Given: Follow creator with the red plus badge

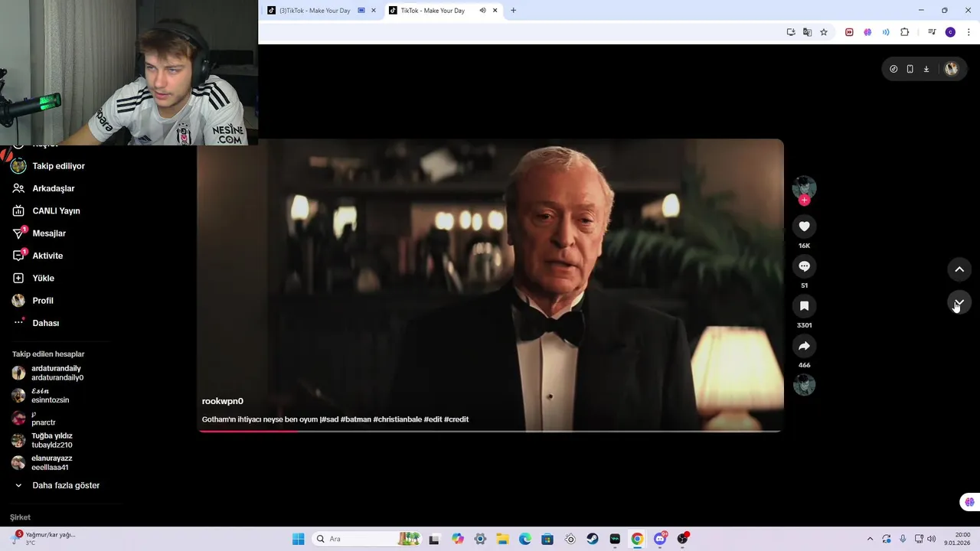Looking at the screenshot, I should tap(804, 201).
